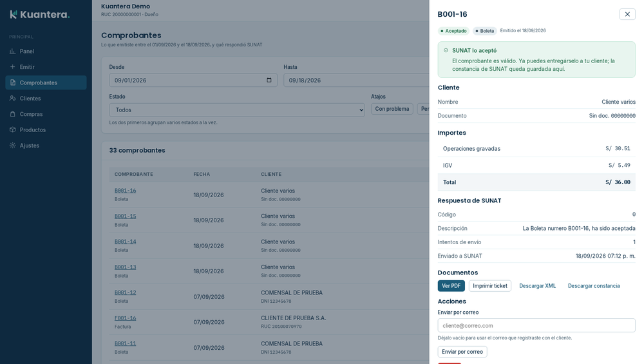
Task: Open comprobante B001-14 link
Action: click(x=126, y=242)
